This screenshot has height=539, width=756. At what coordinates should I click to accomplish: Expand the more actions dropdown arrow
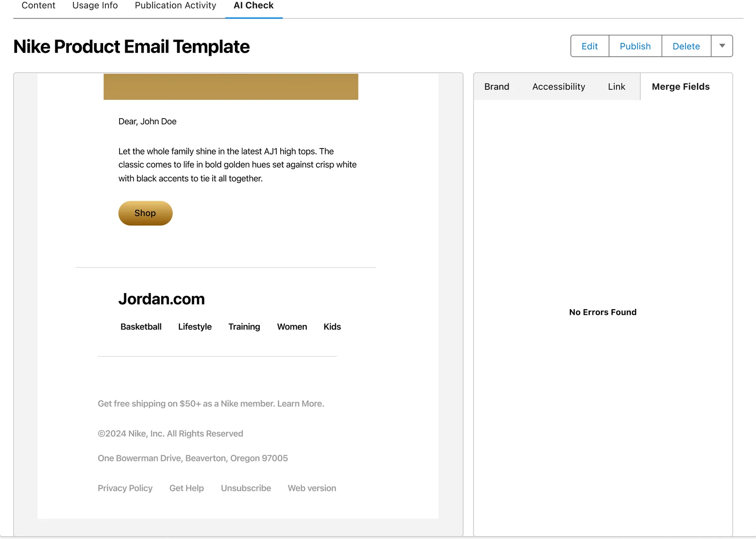coord(722,46)
